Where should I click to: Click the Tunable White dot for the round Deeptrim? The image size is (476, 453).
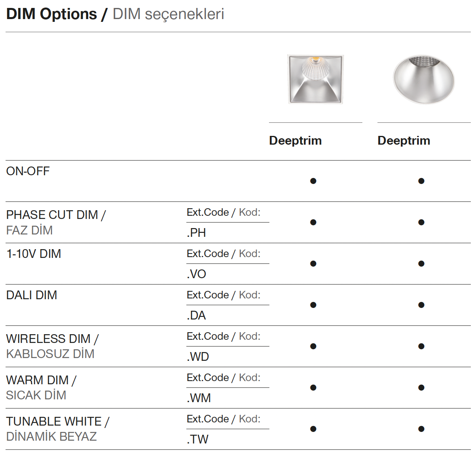click(x=421, y=429)
